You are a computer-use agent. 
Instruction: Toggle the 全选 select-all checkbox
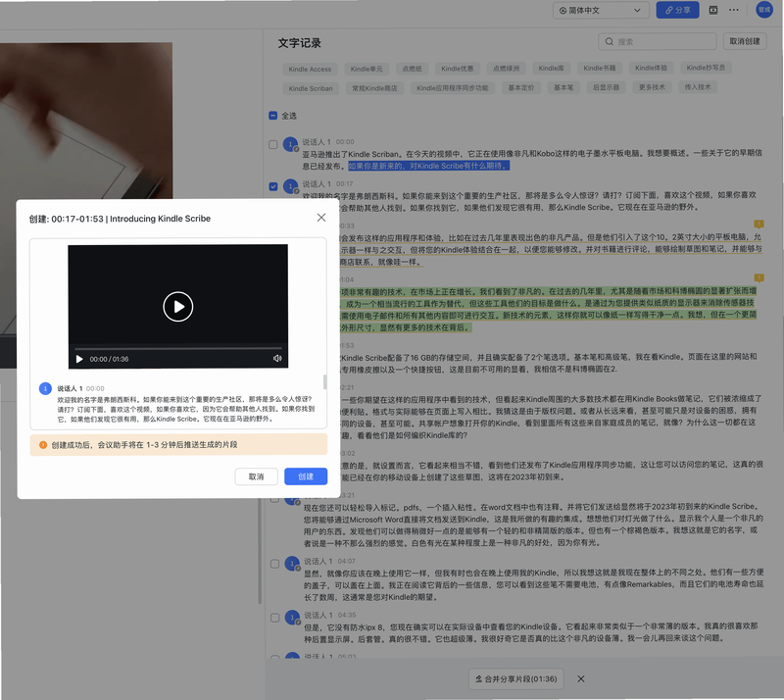273,116
